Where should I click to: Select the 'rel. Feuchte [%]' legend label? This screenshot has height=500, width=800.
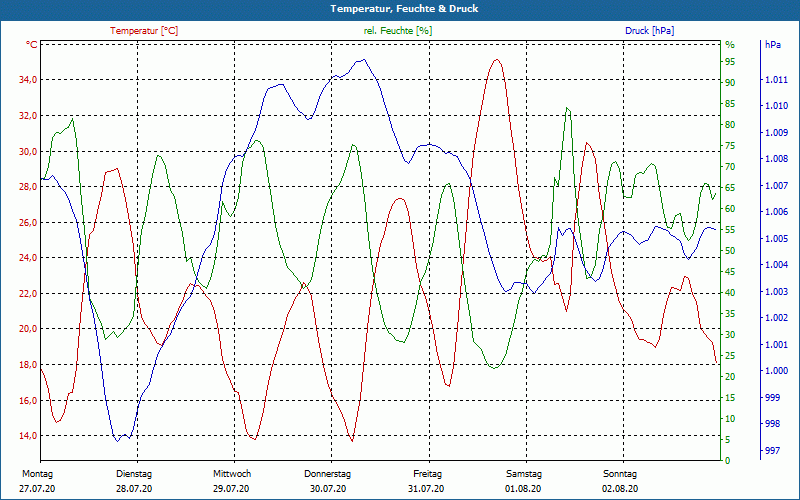[x=397, y=31]
